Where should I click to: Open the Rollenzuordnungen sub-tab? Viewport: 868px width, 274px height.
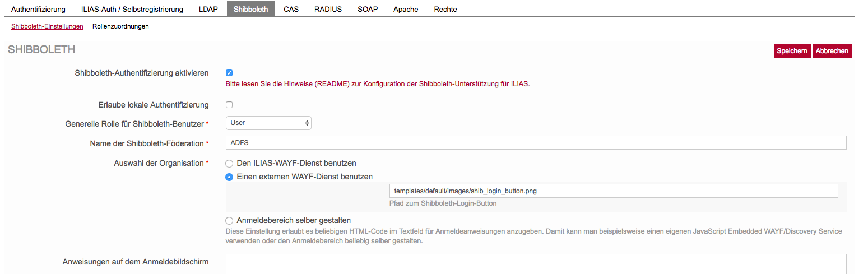(x=120, y=26)
